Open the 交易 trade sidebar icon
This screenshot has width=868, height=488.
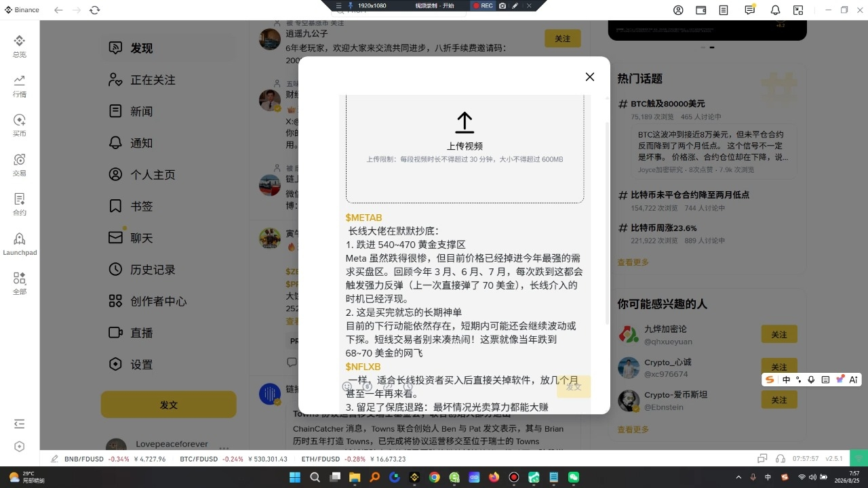[x=20, y=165]
